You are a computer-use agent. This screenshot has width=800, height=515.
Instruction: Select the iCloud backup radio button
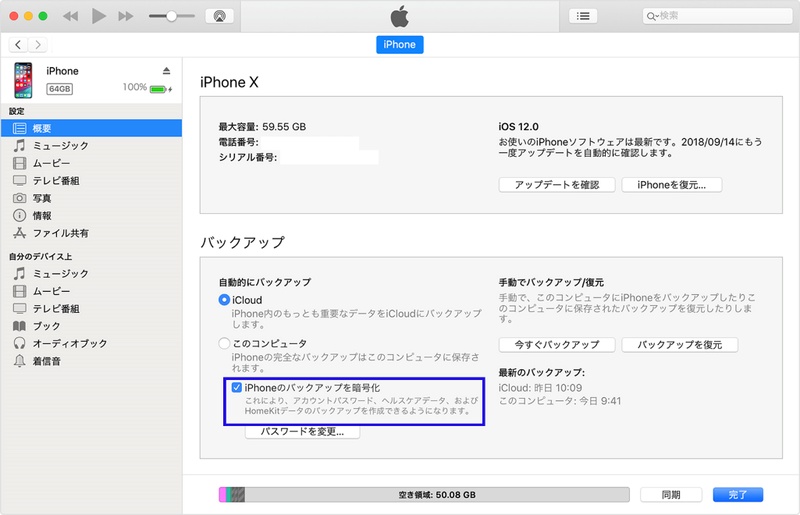(x=224, y=300)
